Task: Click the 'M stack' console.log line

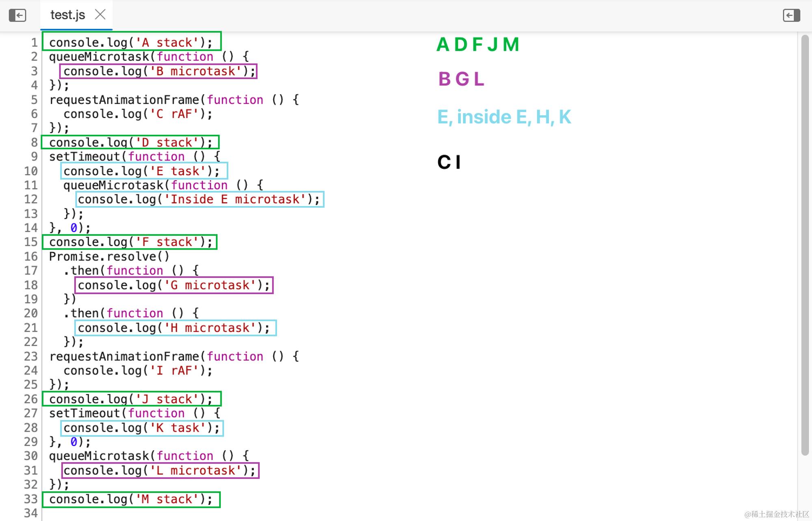Action: point(131,499)
